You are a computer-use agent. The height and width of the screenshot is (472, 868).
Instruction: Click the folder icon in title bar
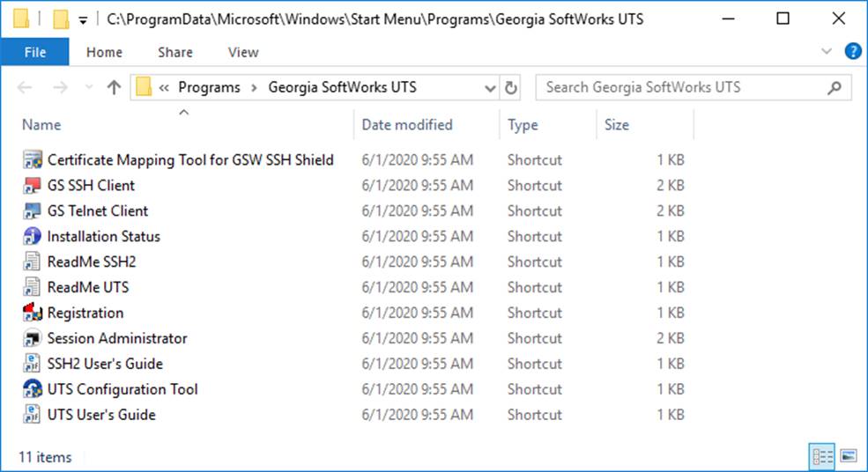click(21, 18)
